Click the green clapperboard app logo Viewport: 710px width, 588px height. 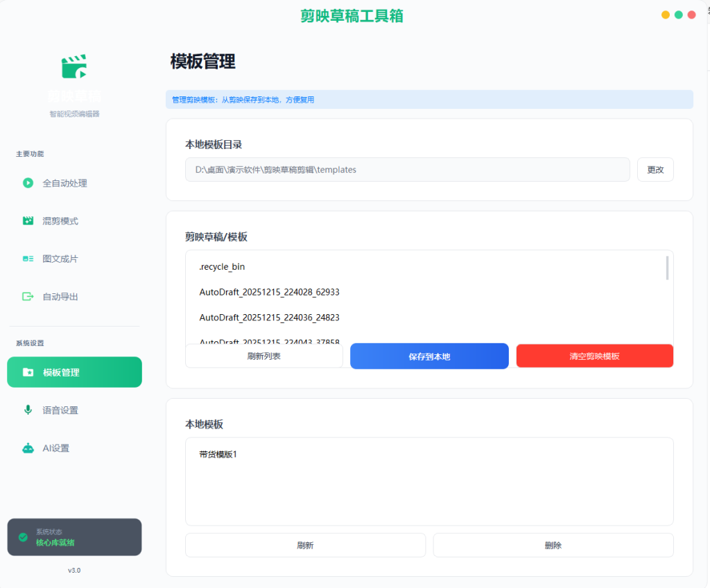74,66
